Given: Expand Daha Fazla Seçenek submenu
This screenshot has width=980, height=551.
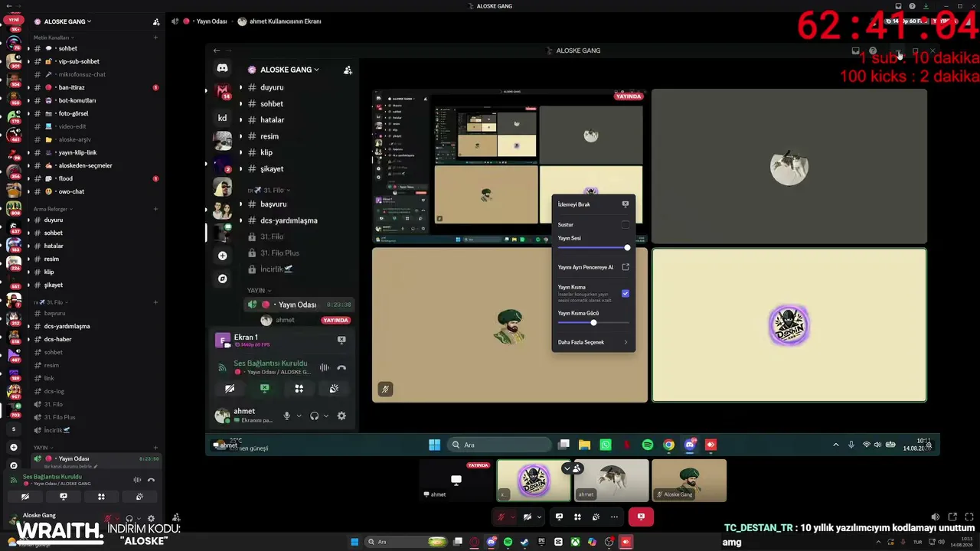Looking at the screenshot, I should point(593,342).
